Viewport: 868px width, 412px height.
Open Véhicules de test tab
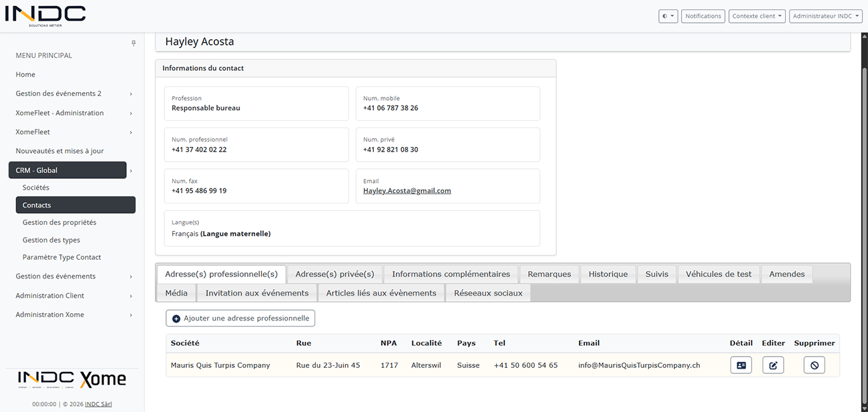pyautogui.click(x=718, y=274)
